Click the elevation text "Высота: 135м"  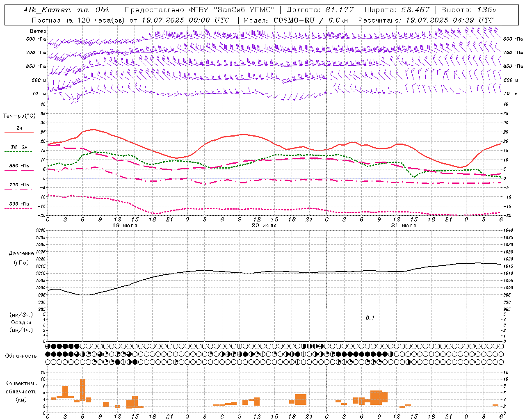tap(469, 10)
